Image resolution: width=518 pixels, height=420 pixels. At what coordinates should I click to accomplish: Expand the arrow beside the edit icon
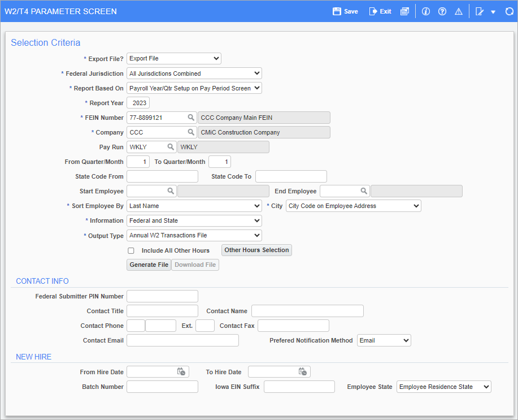click(x=493, y=12)
